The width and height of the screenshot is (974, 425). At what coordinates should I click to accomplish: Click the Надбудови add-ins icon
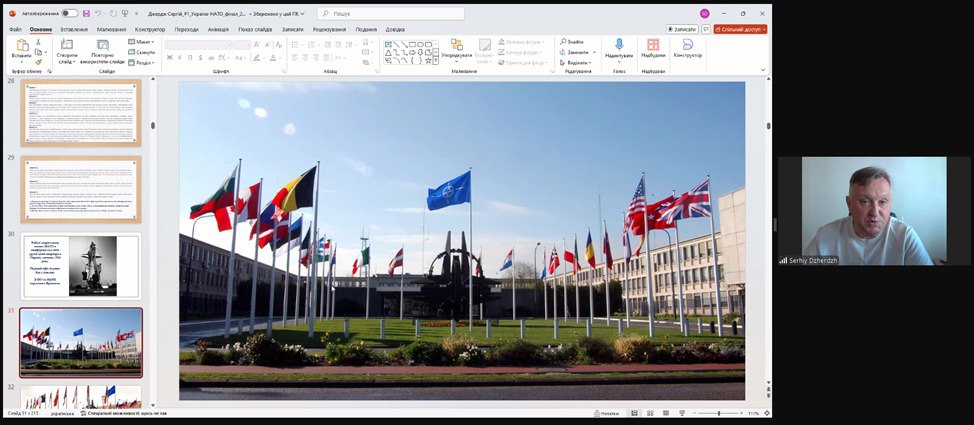click(653, 44)
